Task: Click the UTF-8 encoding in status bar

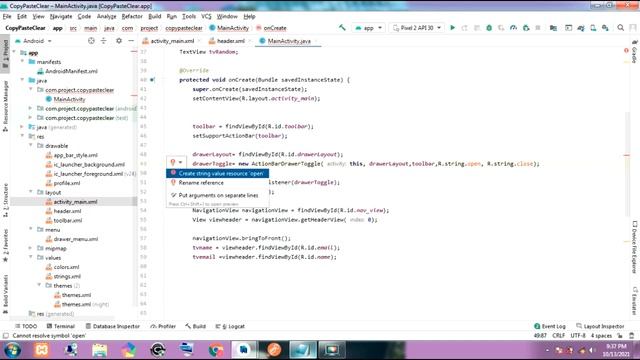Action: pos(578,336)
